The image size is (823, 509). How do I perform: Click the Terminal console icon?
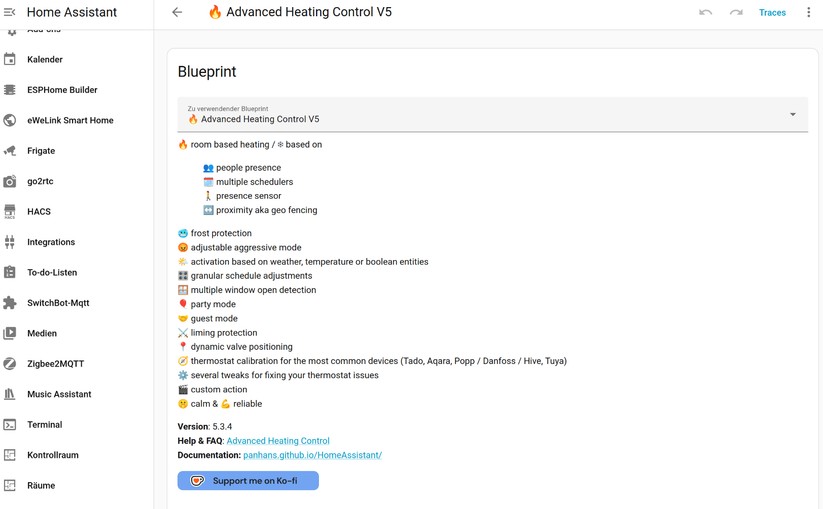(x=9, y=425)
